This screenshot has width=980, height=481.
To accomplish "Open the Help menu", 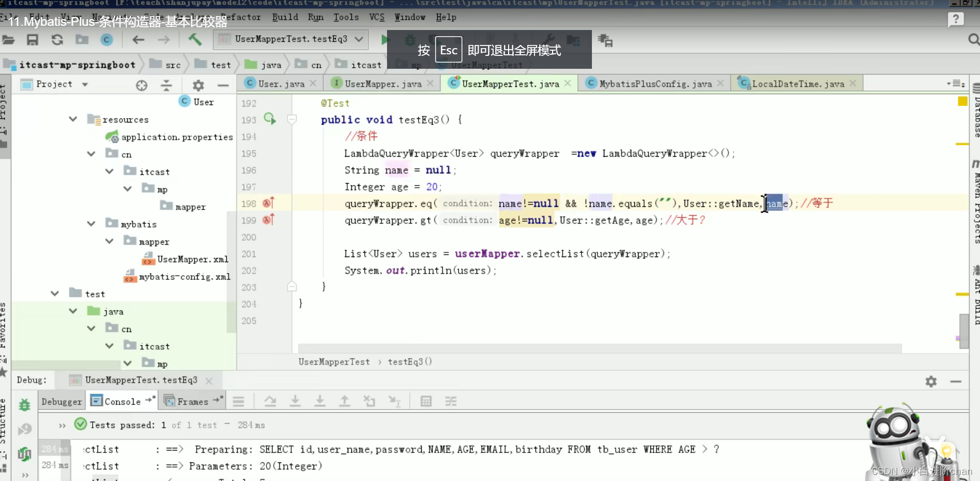I will tap(446, 17).
